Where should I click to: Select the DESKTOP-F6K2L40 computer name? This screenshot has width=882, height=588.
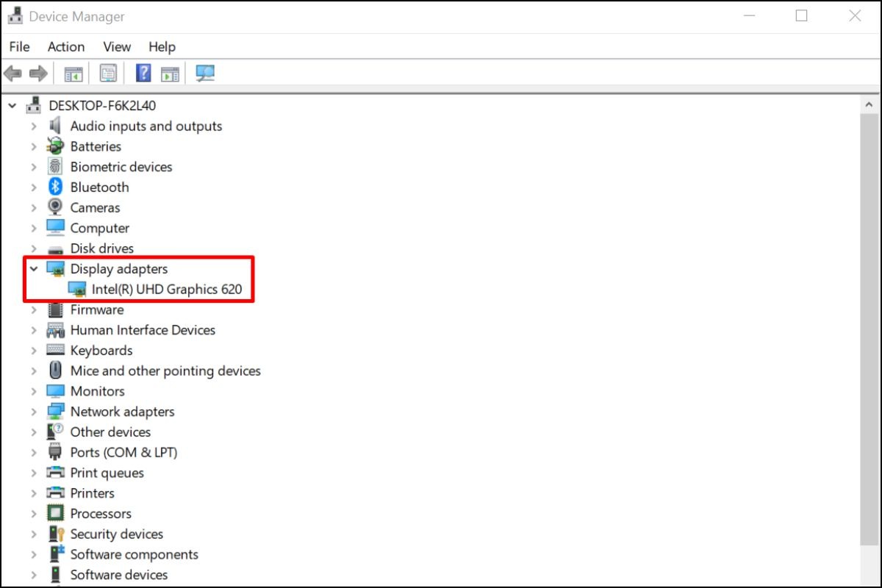(102, 106)
